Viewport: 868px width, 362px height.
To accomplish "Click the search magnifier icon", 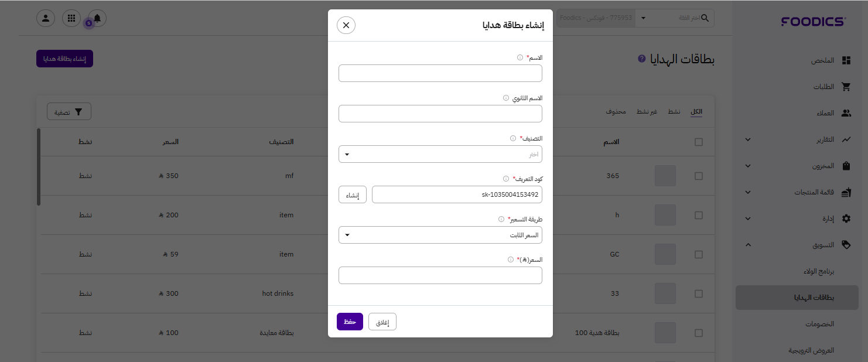I will tap(705, 18).
